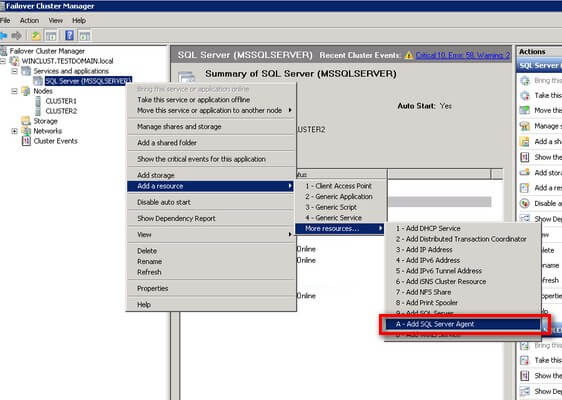Select '1 - Add DHCP Service'

(462, 228)
